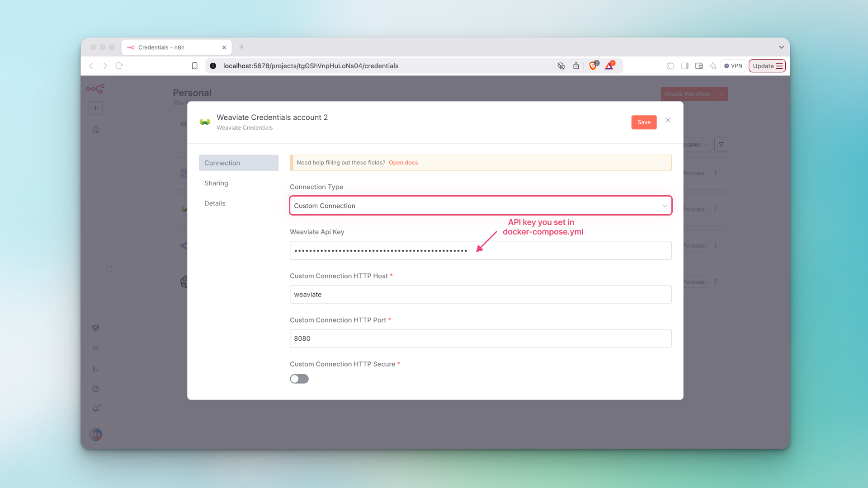
Task: Click the share icon in address bar
Action: [x=576, y=66]
